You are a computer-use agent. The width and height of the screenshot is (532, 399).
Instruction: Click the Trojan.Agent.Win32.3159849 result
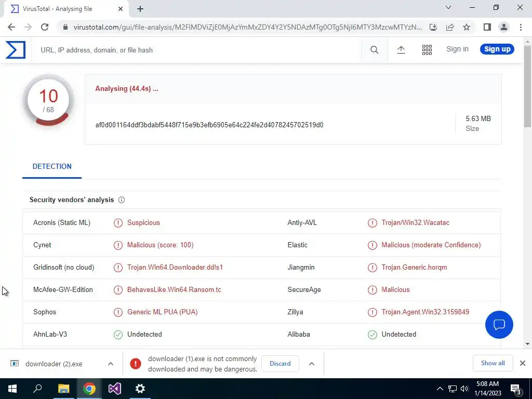click(425, 312)
